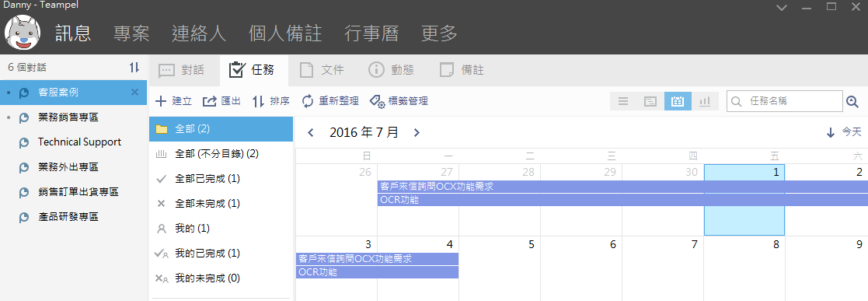Select 我的已完成 (1) filter
Screen dimensions: 868x301
pos(221,253)
